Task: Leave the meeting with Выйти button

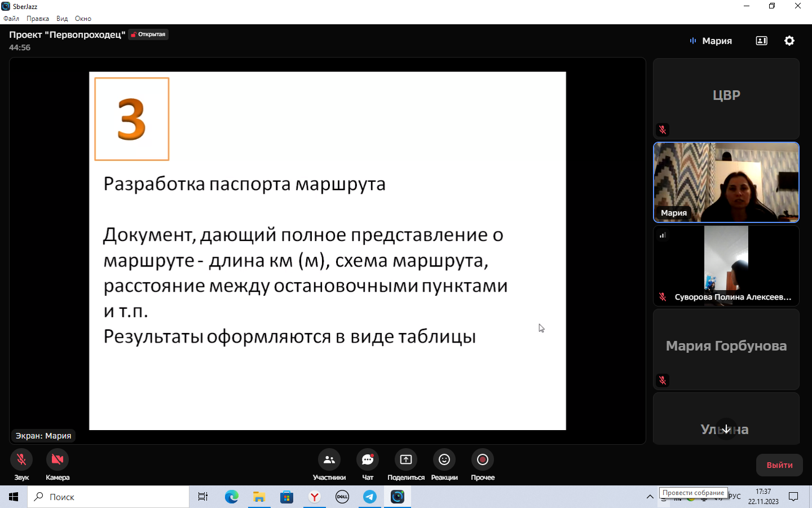Action: (x=779, y=465)
